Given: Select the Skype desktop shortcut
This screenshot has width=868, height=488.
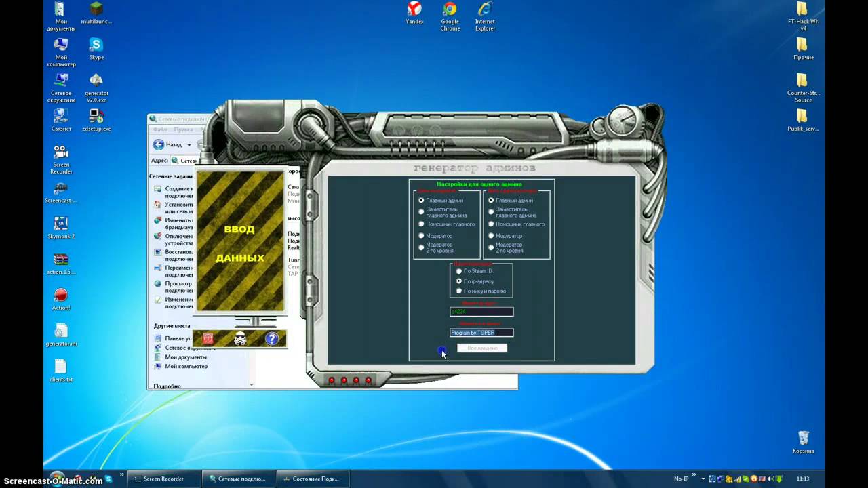Looking at the screenshot, I should pos(96,49).
